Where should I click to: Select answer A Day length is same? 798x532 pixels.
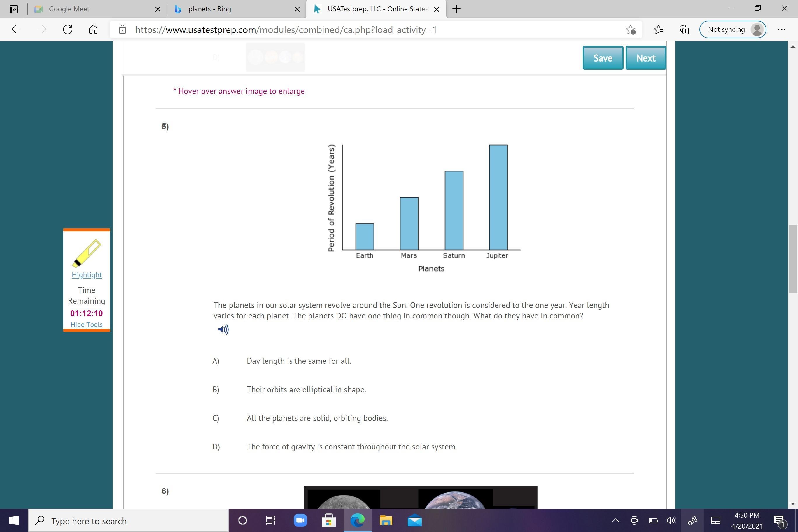click(x=299, y=361)
